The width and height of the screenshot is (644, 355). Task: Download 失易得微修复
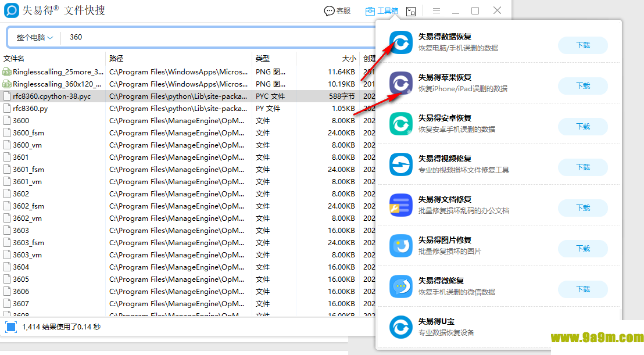click(583, 289)
